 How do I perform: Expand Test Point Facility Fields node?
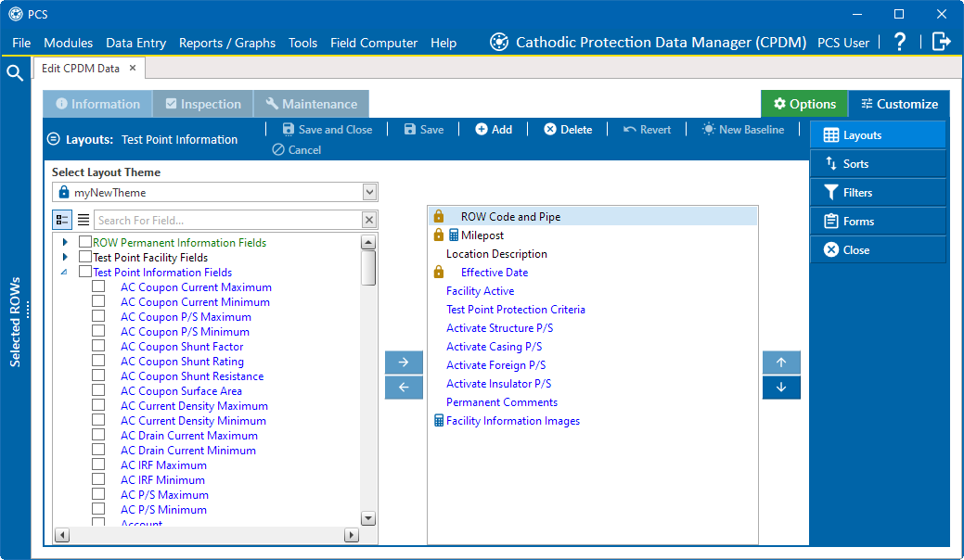(x=65, y=257)
